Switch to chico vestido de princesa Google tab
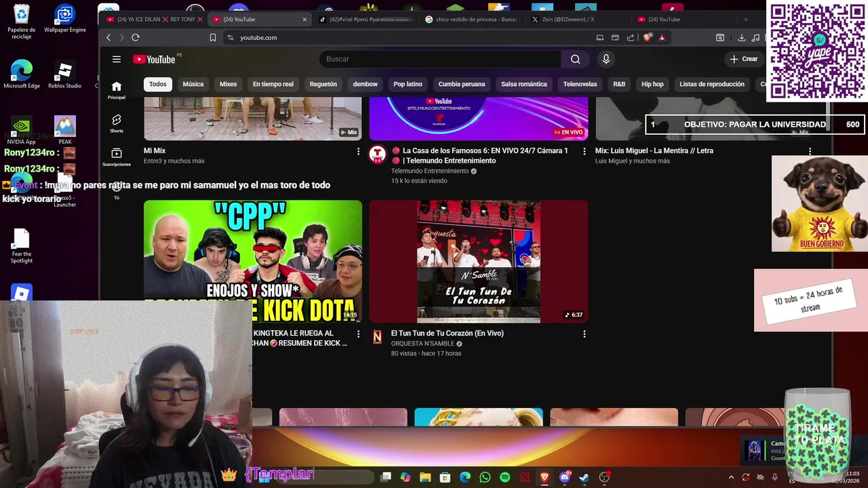Image resolution: width=868 pixels, height=488 pixels. click(471, 19)
